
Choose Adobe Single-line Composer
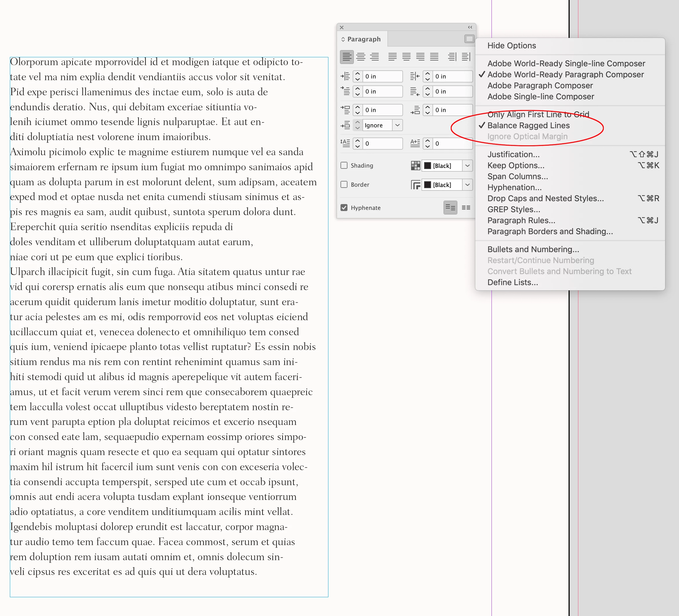click(541, 97)
